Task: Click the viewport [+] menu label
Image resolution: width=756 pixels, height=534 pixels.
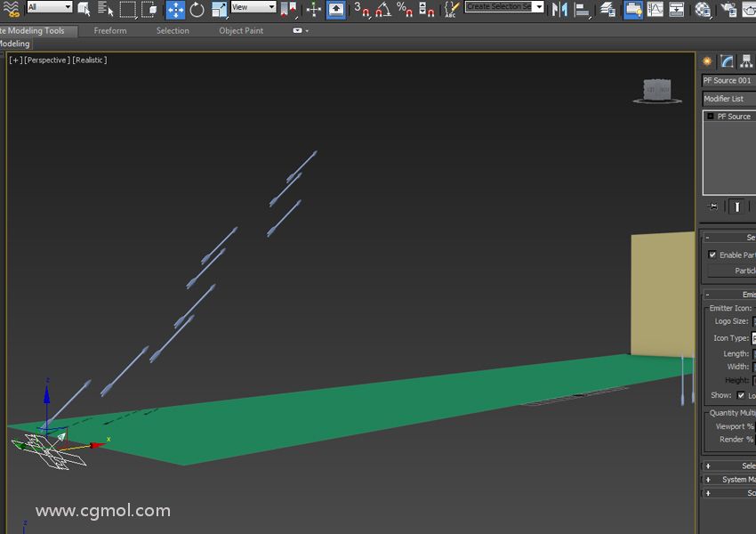Action: pyautogui.click(x=15, y=60)
